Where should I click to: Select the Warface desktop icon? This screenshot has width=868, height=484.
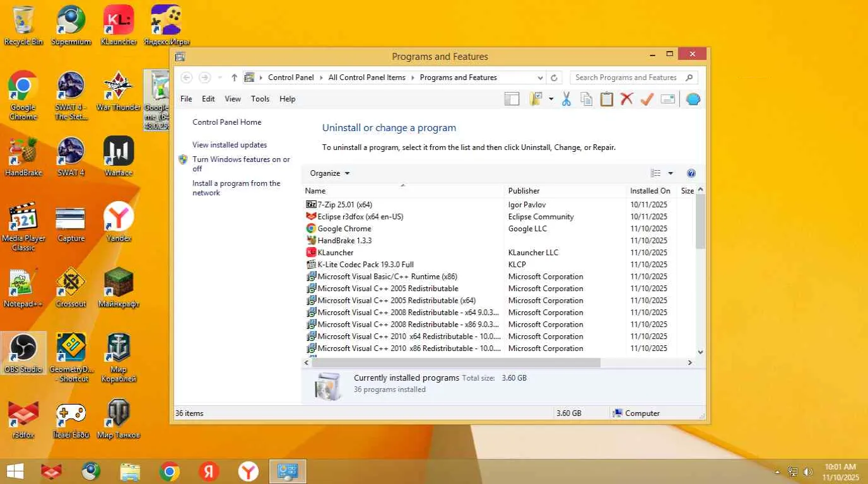[x=119, y=156]
